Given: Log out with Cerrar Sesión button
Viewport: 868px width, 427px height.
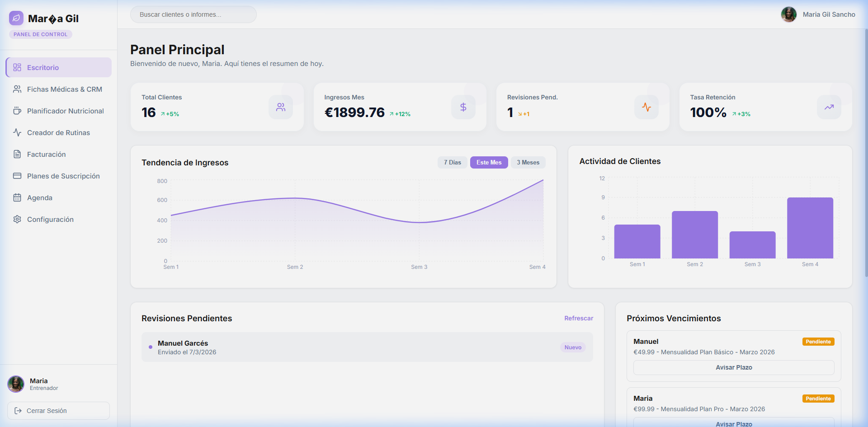Looking at the screenshot, I should coord(58,411).
